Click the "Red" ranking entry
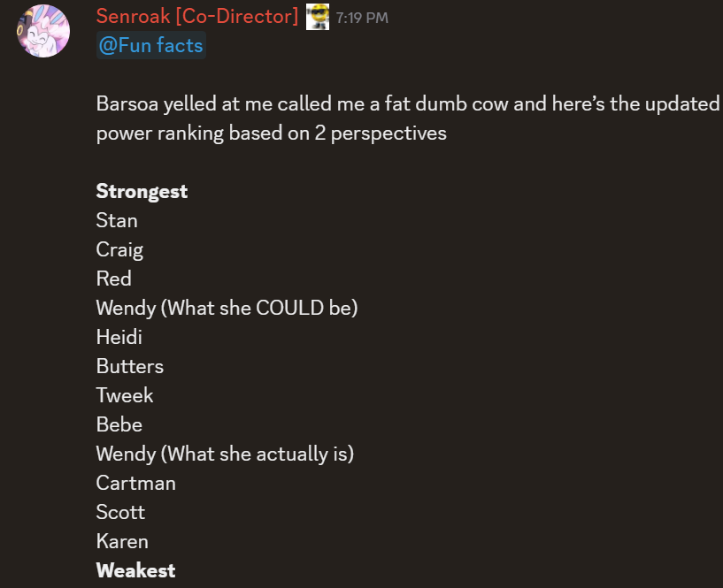 click(113, 279)
